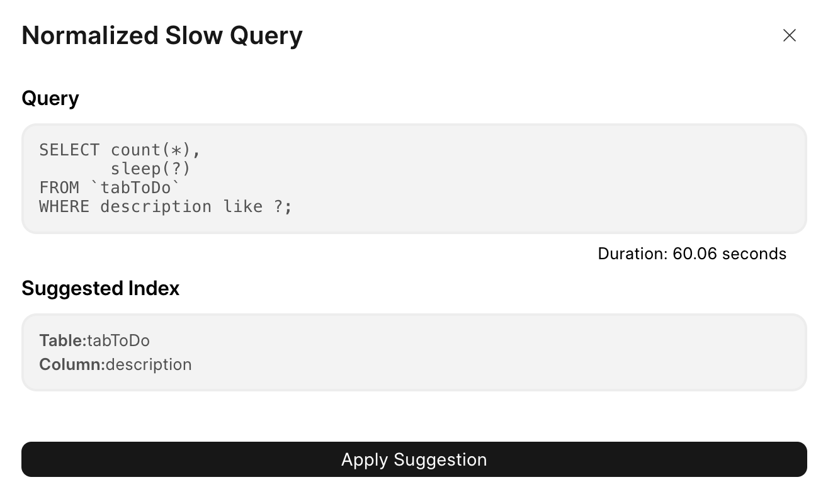This screenshot has width=828, height=504.
Task: Click the SELECT keyword in the query
Action: [x=69, y=150]
